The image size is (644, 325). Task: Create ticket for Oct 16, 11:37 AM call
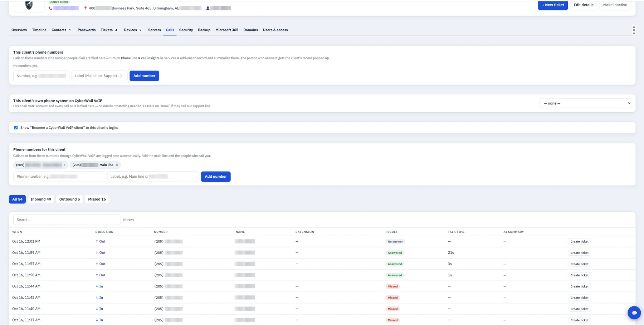pos(579,320)
